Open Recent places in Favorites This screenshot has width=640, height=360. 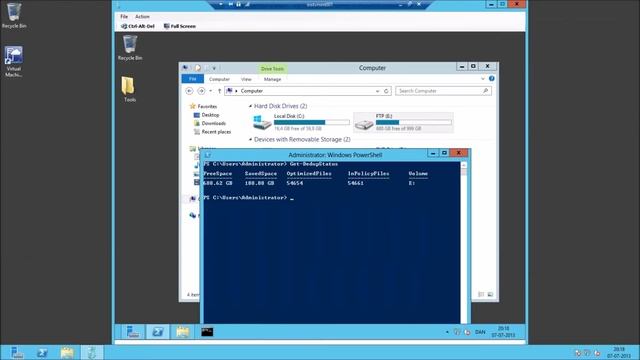pyautogui.click(x=216, y=132)
